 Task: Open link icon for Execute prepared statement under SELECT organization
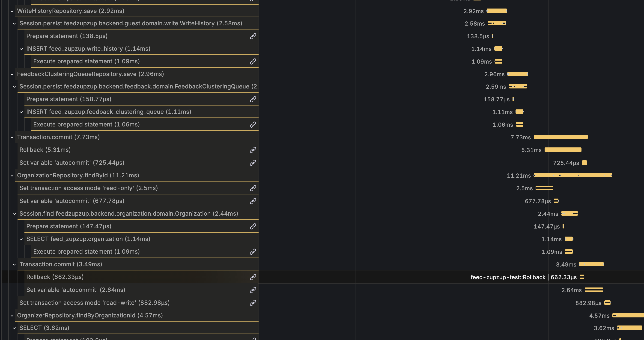pos(253,252)
